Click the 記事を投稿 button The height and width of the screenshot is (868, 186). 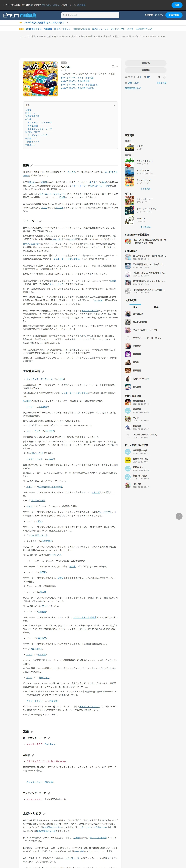point(174,15)
